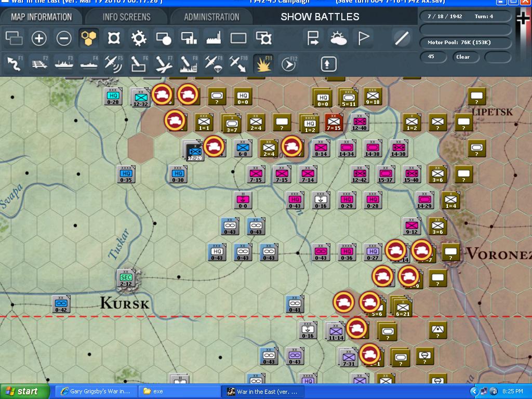Select the red 7=15 Soviet unit
Viewport: 532px width, 399px height.
pyautogui.click(x=334, y=123)
